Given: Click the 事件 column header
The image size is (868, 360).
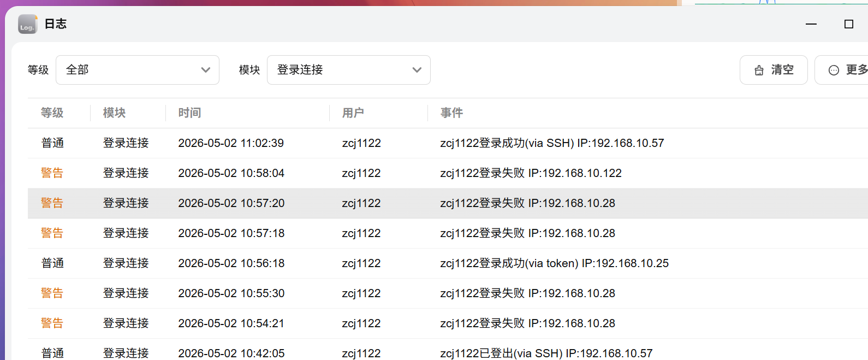Looking at the screenshot, I should [x=452, y=113].
